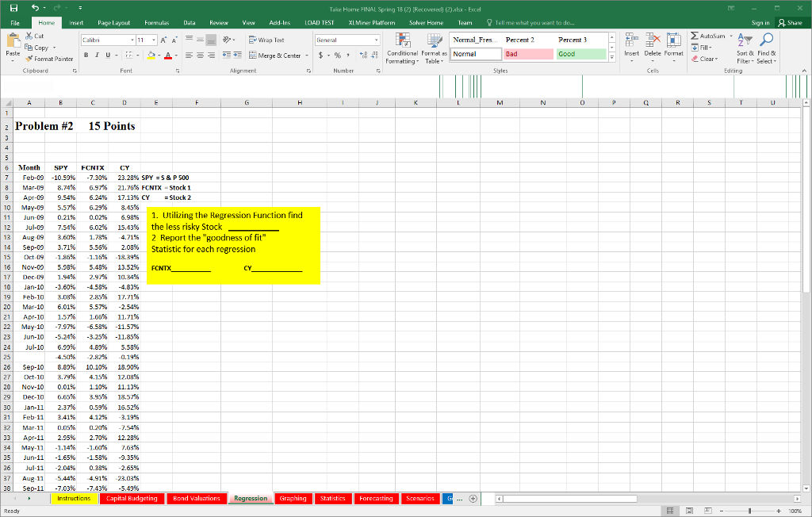Apply comma style number format
The image size is (812, 517).
point(349,55)
